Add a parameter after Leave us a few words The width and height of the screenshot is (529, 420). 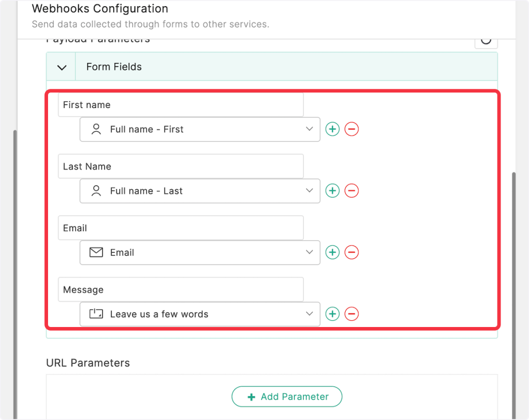click(x=332, y=314)
